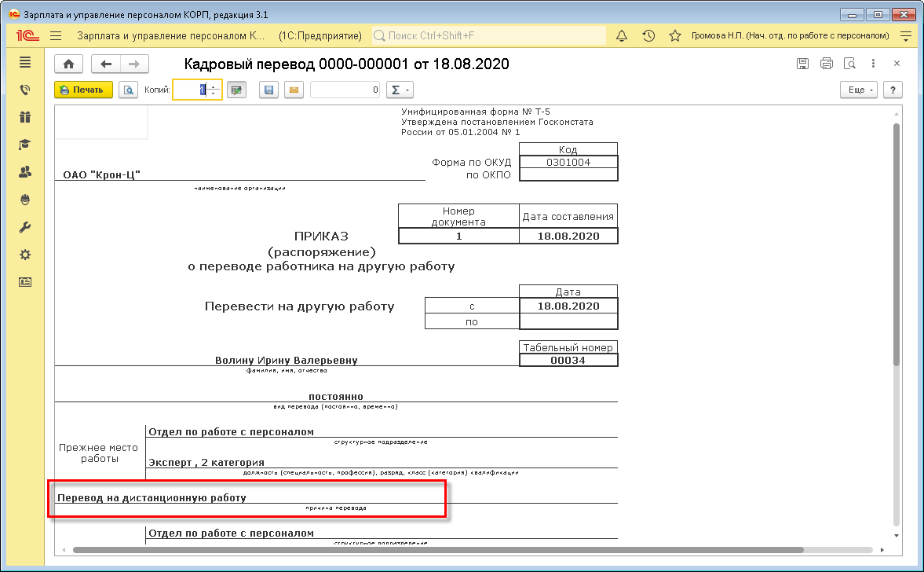
Task: Click the home page button
Action: [68, 64]
